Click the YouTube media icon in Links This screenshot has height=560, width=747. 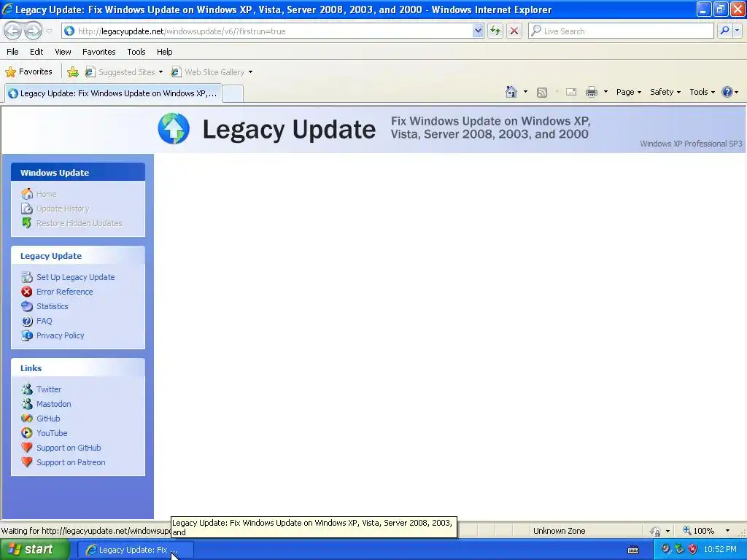pyautogui.click(x=27, y=433)
